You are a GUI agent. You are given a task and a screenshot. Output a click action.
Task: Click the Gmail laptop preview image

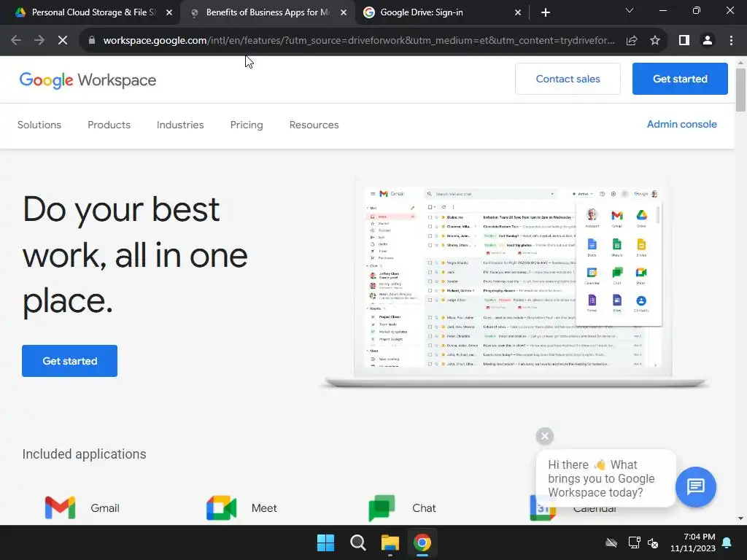pyautogui.click(x=514, y=284)
